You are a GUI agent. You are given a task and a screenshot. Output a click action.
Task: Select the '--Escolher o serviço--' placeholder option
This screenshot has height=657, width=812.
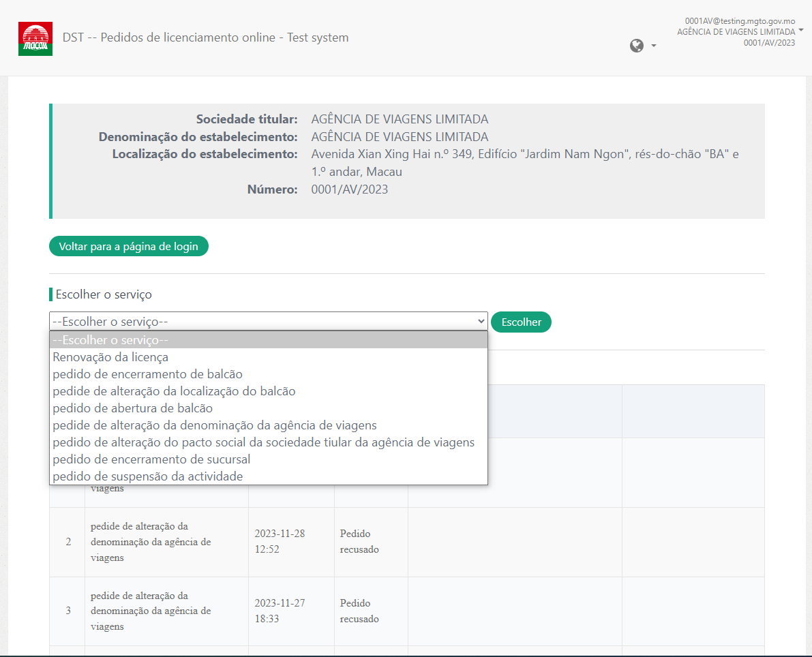[110, 340]
